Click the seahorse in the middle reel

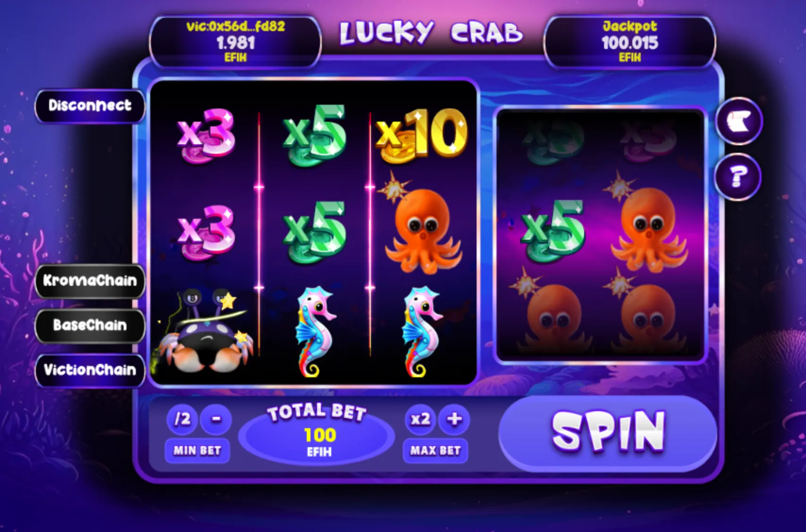(314, 332)
